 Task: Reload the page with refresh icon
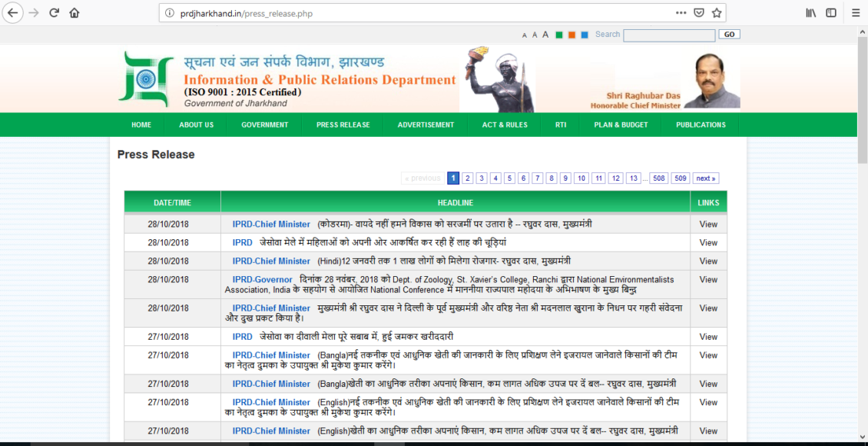point(54,12)
